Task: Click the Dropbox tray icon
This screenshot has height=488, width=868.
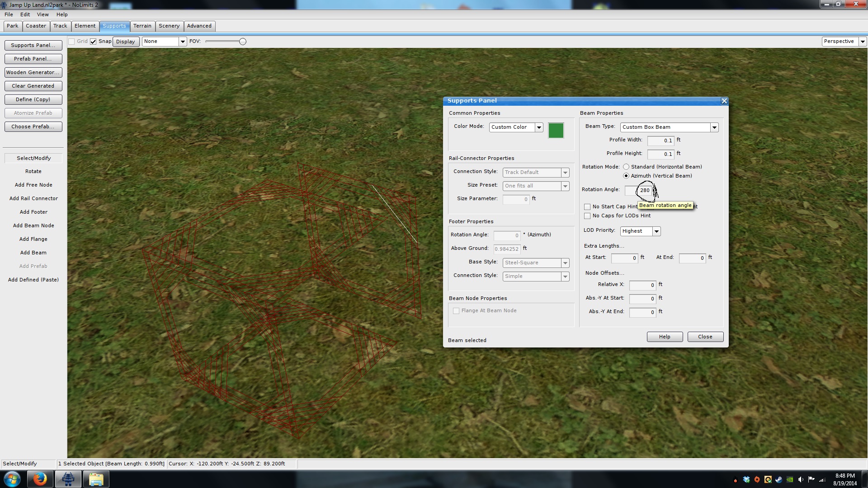Action: tap(746, 479)
